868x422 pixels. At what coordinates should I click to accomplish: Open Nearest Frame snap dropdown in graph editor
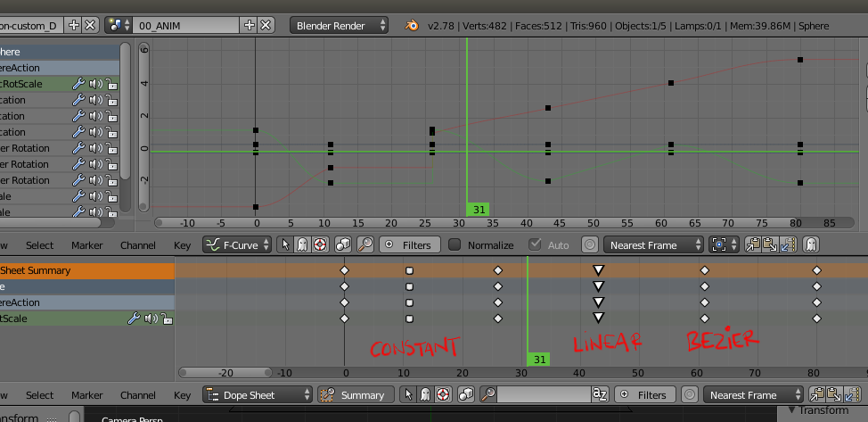pos(653,244)
